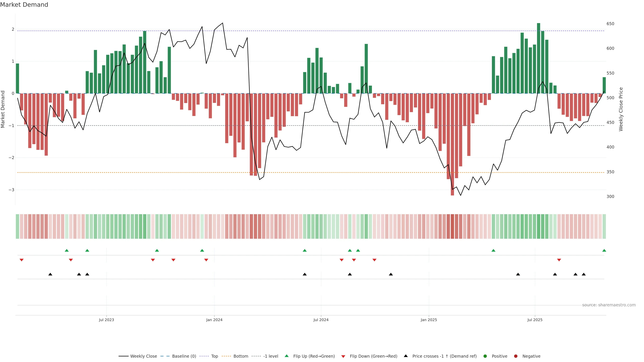This screenshot has height=362, width=644.
Task: Click the darkest red heatmap strip cell
Action: point(452,226)
